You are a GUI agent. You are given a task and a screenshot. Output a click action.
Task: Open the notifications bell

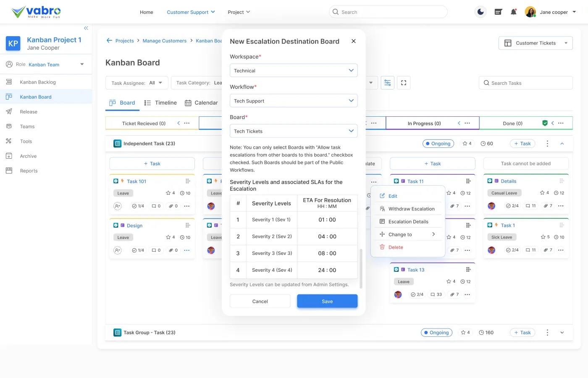click(x=513, y=12)
